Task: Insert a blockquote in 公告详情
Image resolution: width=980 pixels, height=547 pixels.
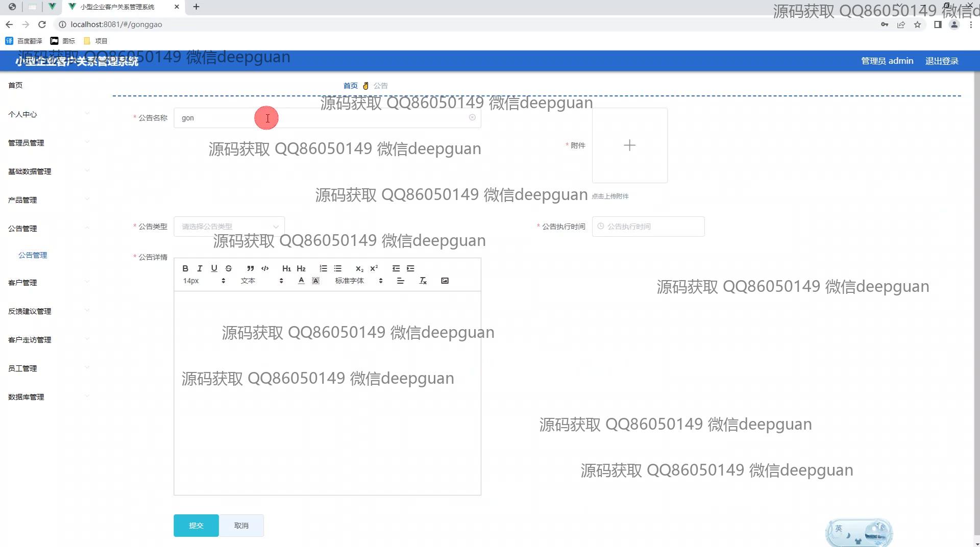Action: point(250,268)
